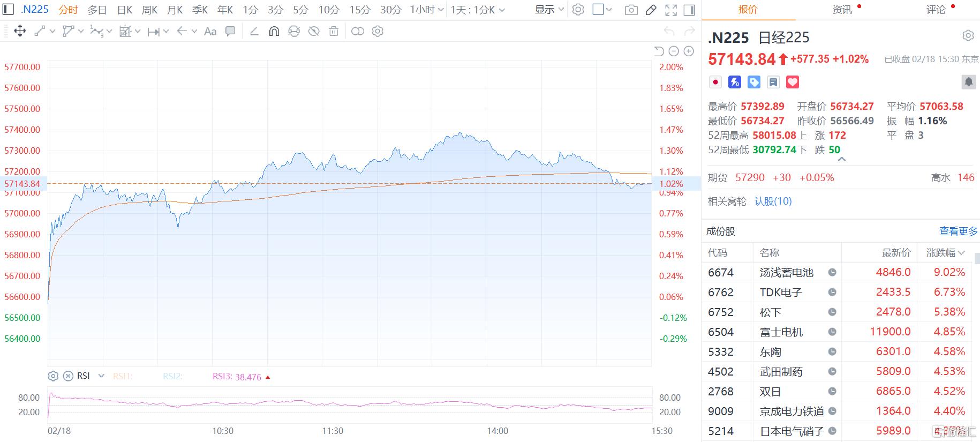
Task: Delete drawings with the trash icon
Action: tap(334, 32)
